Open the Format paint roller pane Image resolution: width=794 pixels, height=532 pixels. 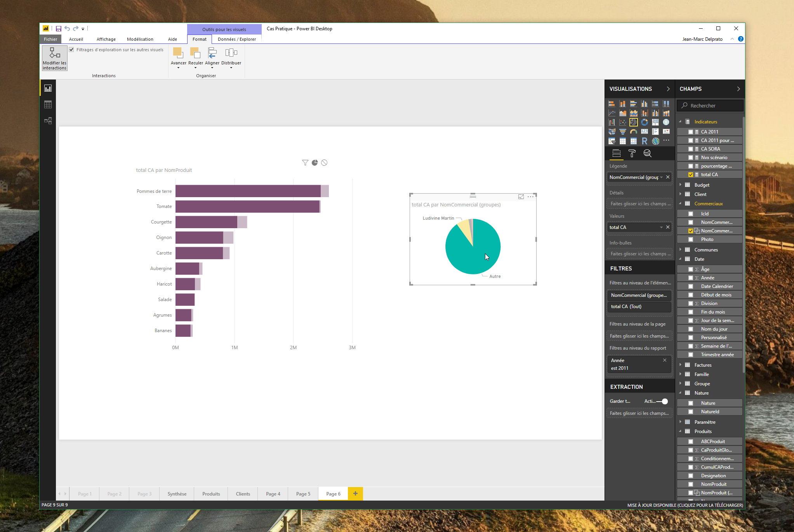(x=632, y=153)
